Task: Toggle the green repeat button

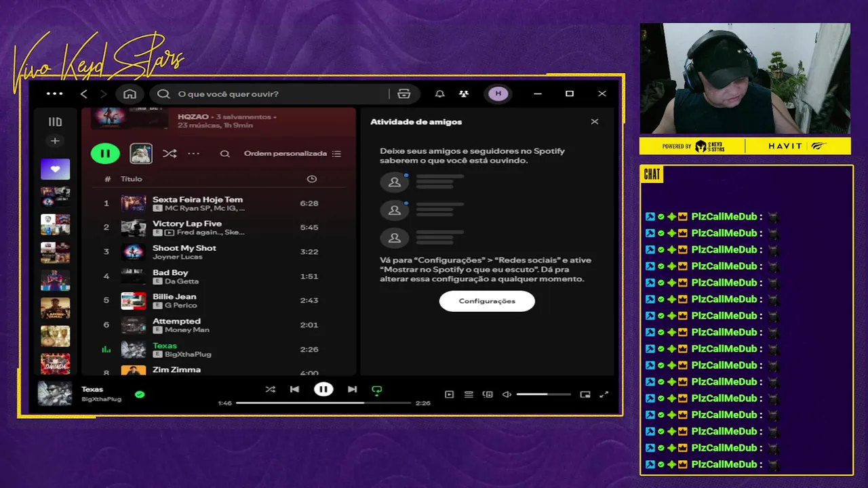Action: [377, 390]
